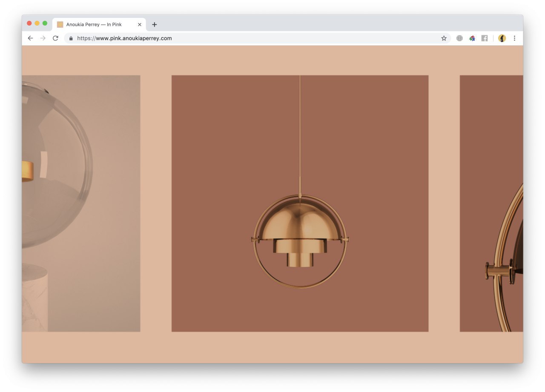Select the Anoukia Perrey — In Pink tab
Viewport: 545px width, 392px height.
point(99,25)
